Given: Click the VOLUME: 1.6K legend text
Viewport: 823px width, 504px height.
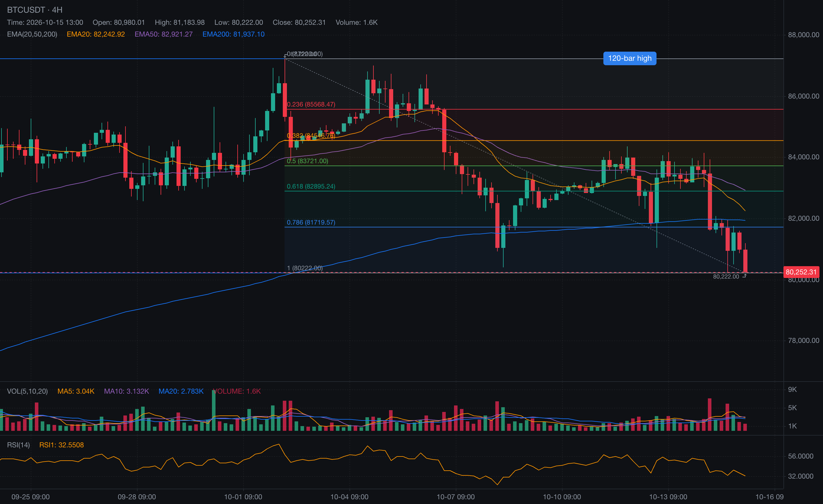Looking at the screenshot, I should coord(237,391).
